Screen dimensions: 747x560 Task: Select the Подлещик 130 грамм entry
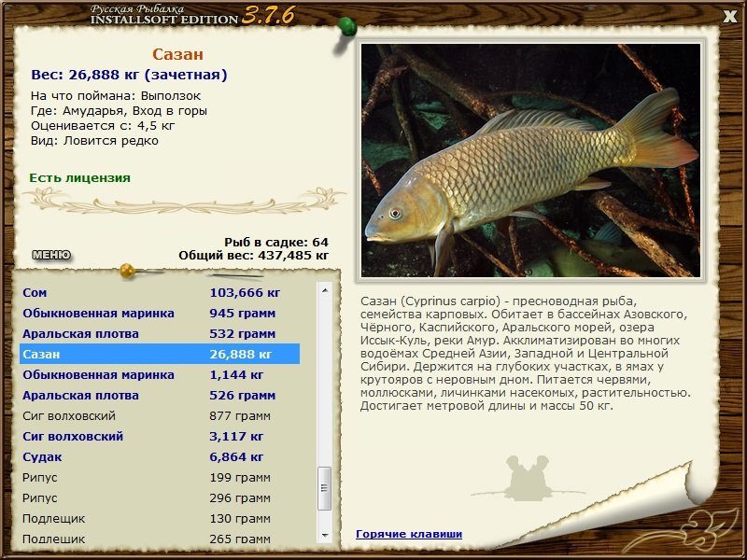160,518
